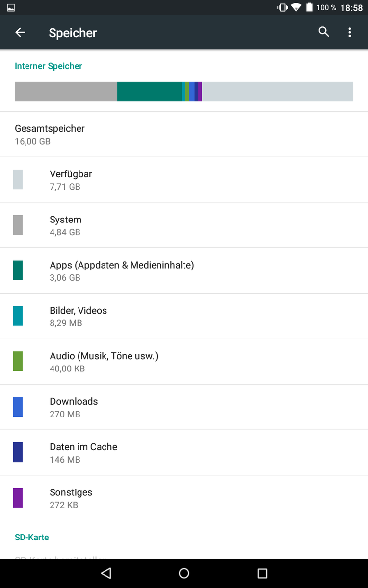The image size is (368, 588).
Task: Open the Sonstiges storage entry
Action: click(184, 498)
